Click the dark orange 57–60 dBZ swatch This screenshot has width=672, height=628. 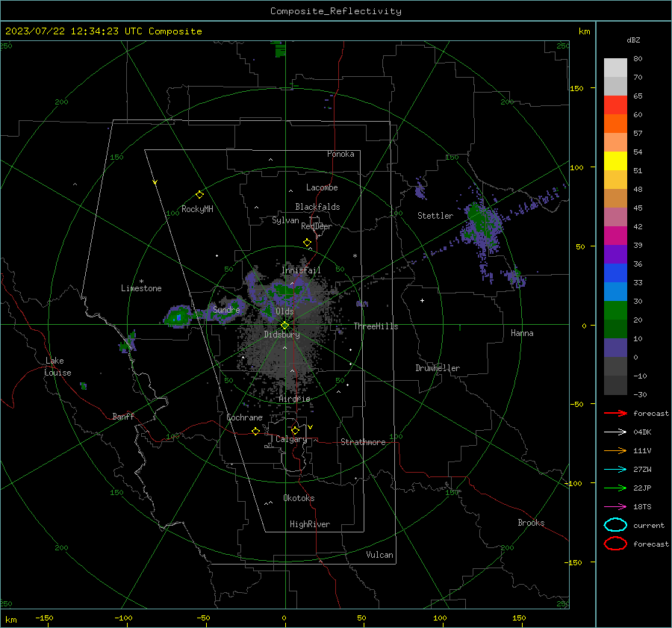click(615, 124)
